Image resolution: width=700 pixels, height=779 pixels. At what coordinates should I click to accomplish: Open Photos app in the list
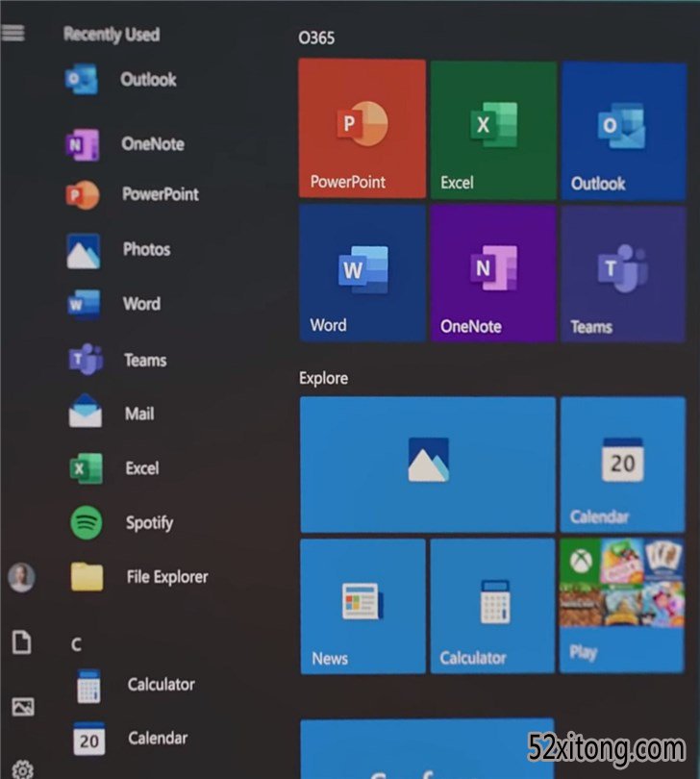coord(118,249)
